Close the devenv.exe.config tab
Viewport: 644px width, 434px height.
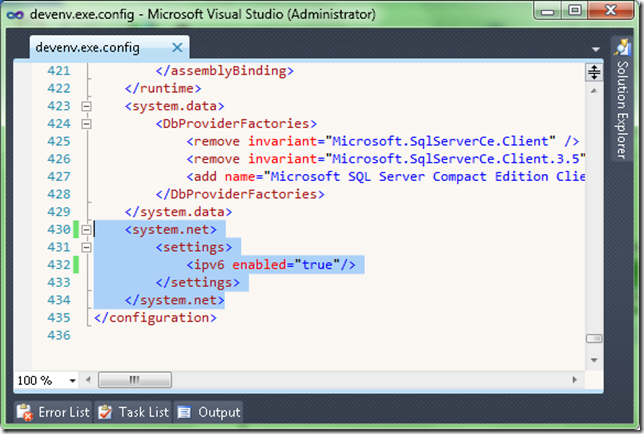(177, 48)
